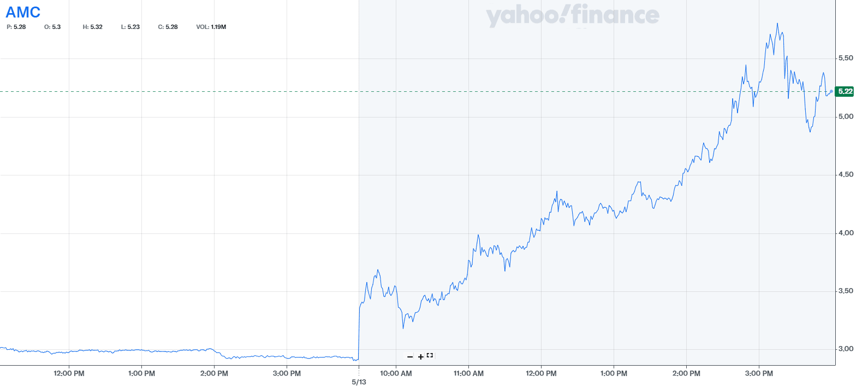Click the 10:00 AM time axis label
Screen dimensions: 868x387
click(x=396, y=373)
